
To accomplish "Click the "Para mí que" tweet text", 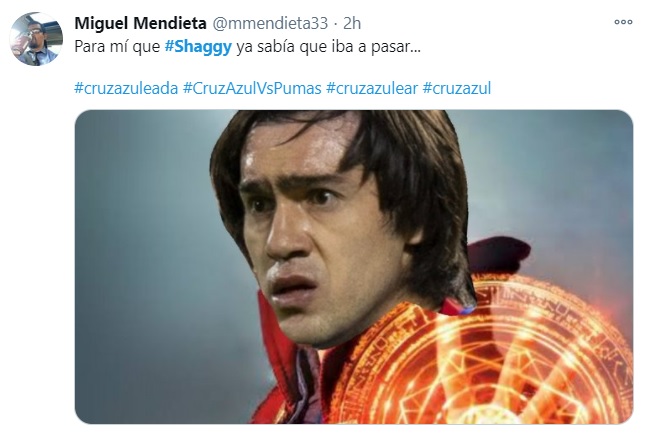I will tap(117, 47).
